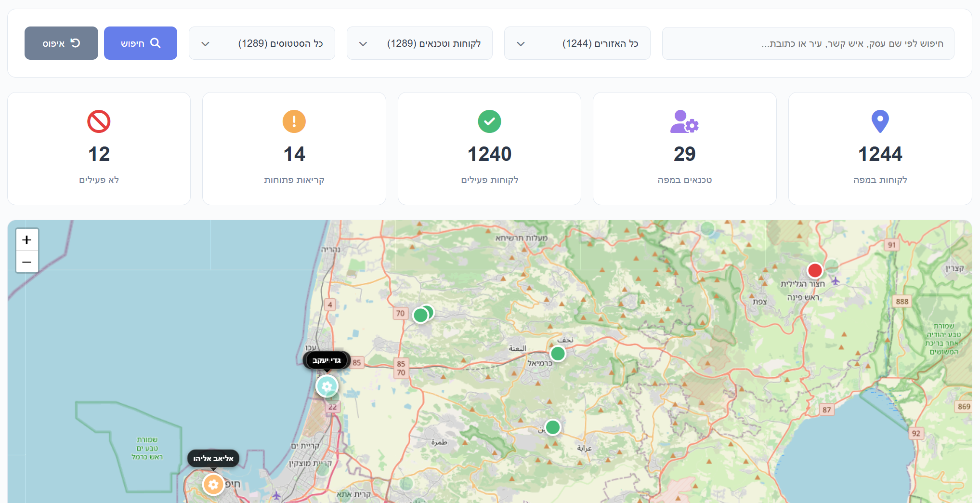The image size is (980, 503).
Task: Open the כל האזורים regions dropdown
Action: tap(577, 43)
